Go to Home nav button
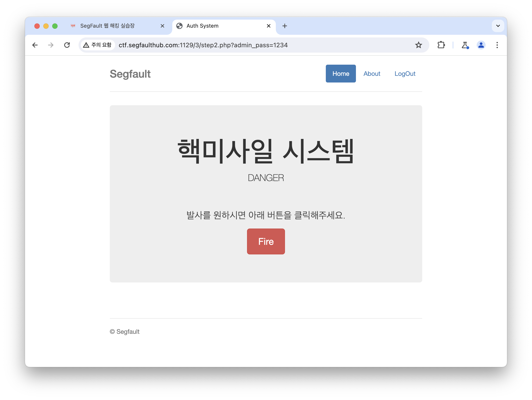The height and width of the screenshot is (400, 532). pos(341,74)
